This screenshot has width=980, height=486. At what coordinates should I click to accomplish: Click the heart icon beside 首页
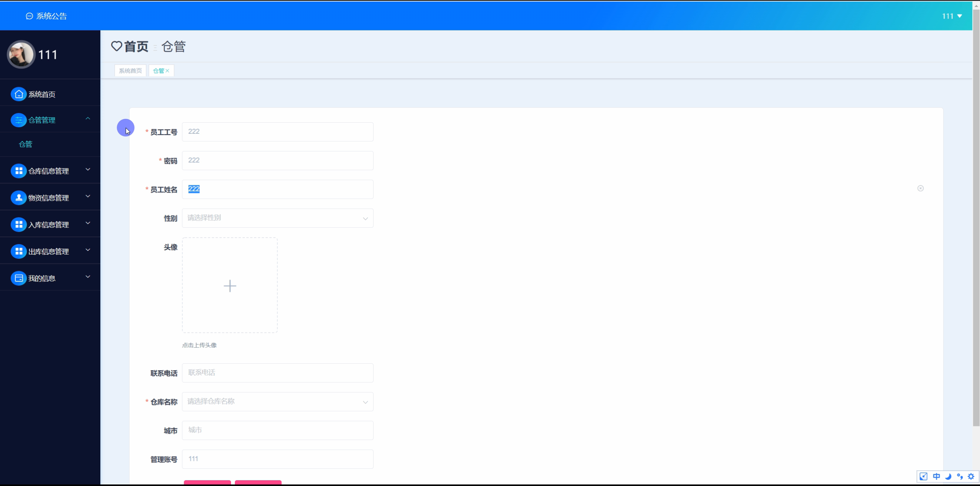[116, 47]
